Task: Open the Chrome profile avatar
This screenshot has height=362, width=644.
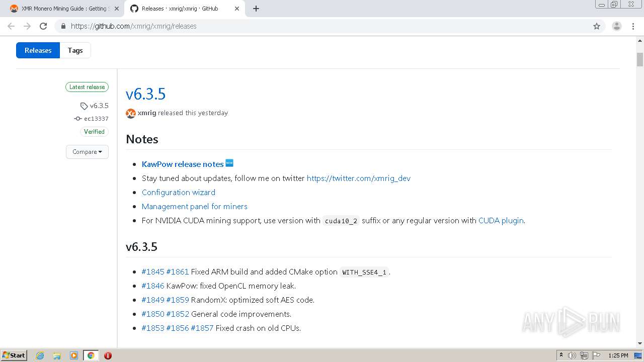Action: 617,26
